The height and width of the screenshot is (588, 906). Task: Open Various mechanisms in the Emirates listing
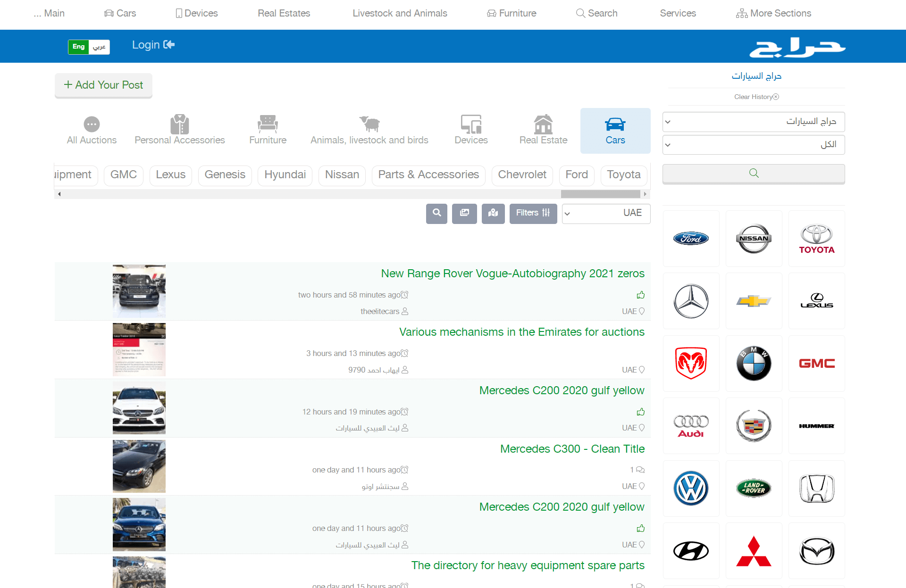(521, 332)
